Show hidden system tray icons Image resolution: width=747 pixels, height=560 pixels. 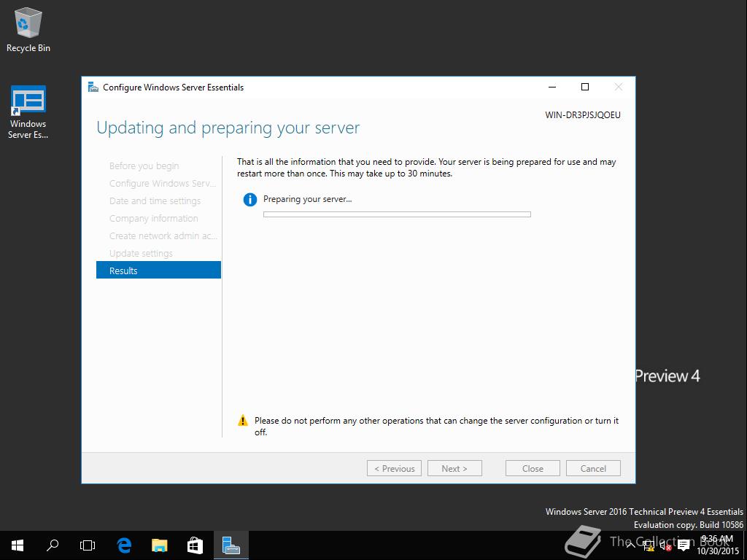[630, 545]
